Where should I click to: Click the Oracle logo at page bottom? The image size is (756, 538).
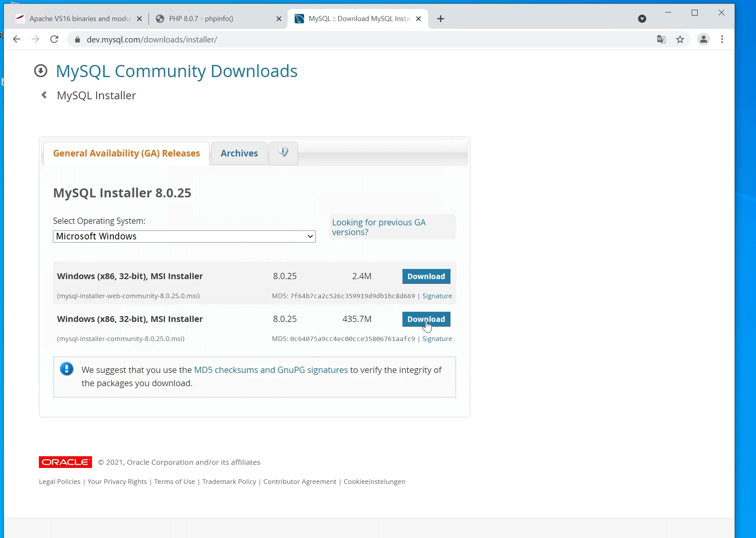(x=65, y=462)
